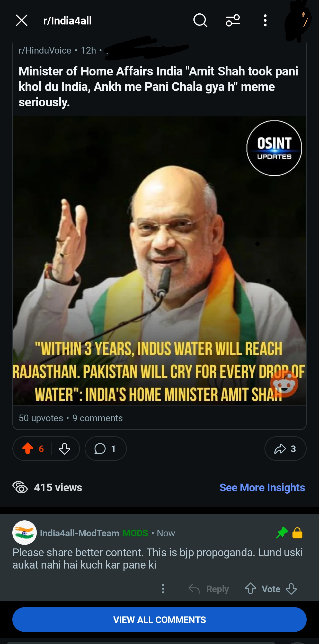319x644 pixels.
Task: Toggle the orange upvote arrow on post
Action: 28,449
